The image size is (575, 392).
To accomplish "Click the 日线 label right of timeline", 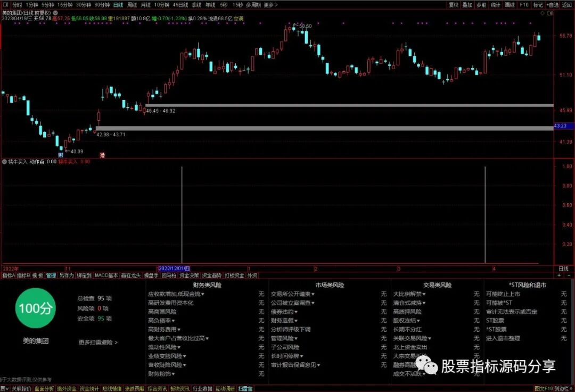I will click(x=564, y=269).
